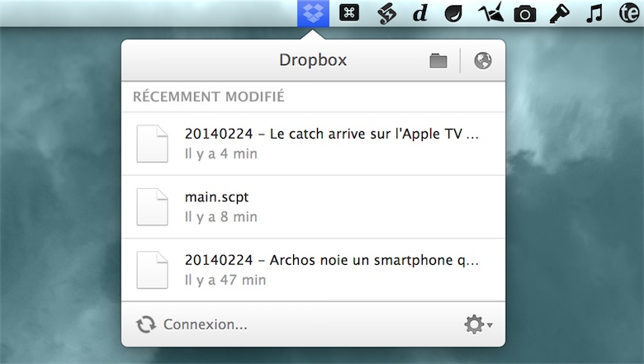Click the Dropbox title in the popup header
The height and width of the screenshot is (364, 644).
pyautogui.click(x=313, y=60)
